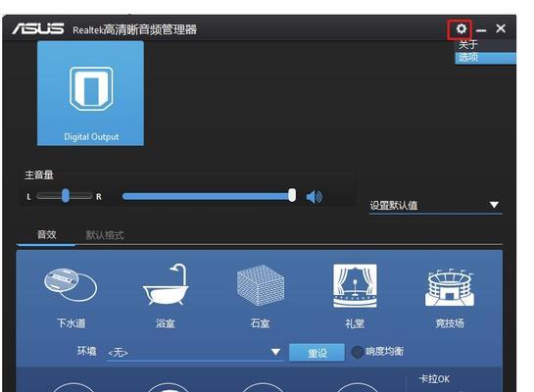Switch to the 默认格式 tab
534x392 pixels.
pos(105,235)
